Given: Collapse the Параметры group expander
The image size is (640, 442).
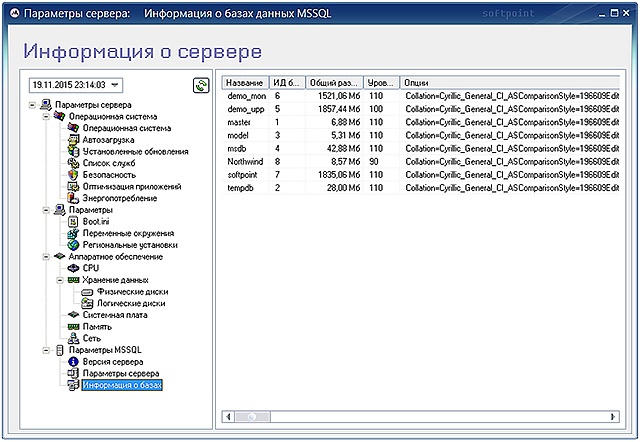Looking at the screenshot, I should click(x=46, y=210).
